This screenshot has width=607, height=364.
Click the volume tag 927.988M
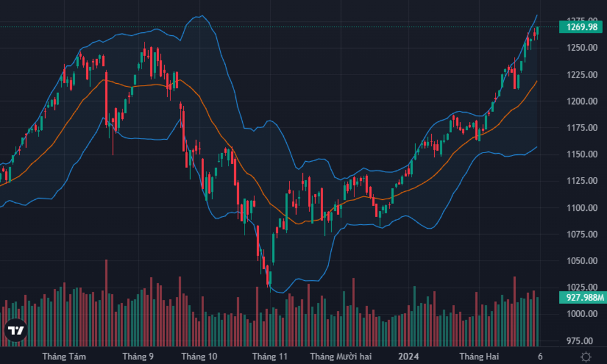(x=583, y=298)
